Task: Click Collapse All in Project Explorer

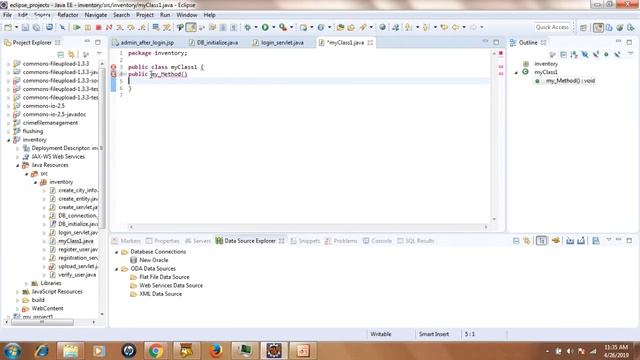Action: point(60,54)
